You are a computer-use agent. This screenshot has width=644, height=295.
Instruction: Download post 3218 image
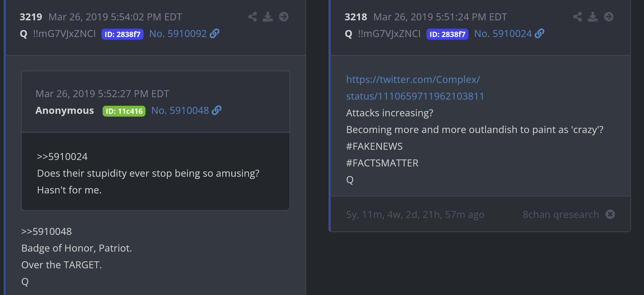coord(593,17)
